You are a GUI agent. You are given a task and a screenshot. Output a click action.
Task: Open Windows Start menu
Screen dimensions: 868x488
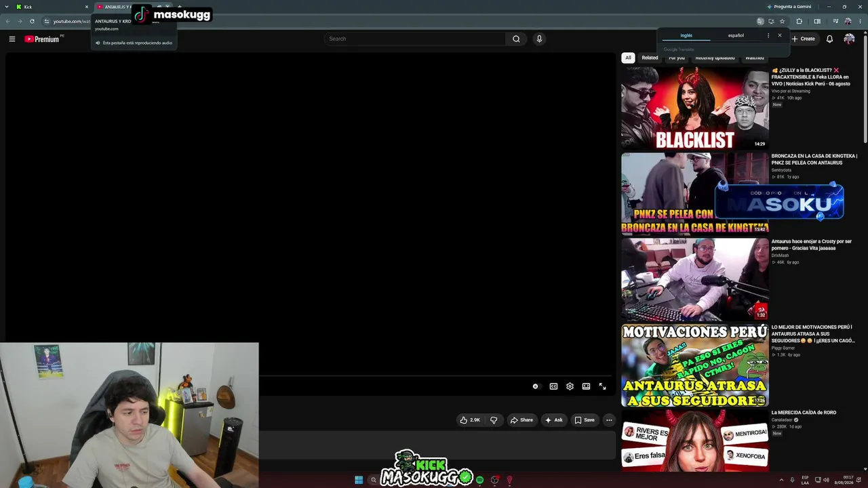pos(359,480)
